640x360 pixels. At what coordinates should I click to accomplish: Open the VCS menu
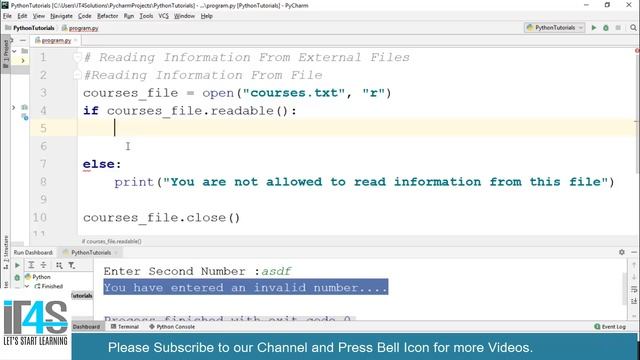point(163,16)
